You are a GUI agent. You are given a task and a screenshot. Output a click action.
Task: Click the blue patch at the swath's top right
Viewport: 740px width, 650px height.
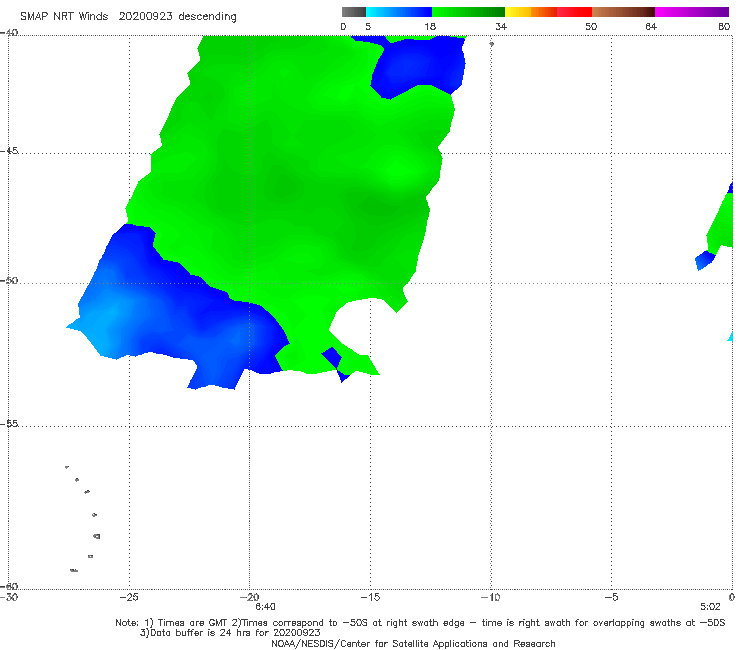tap(418, 66)
